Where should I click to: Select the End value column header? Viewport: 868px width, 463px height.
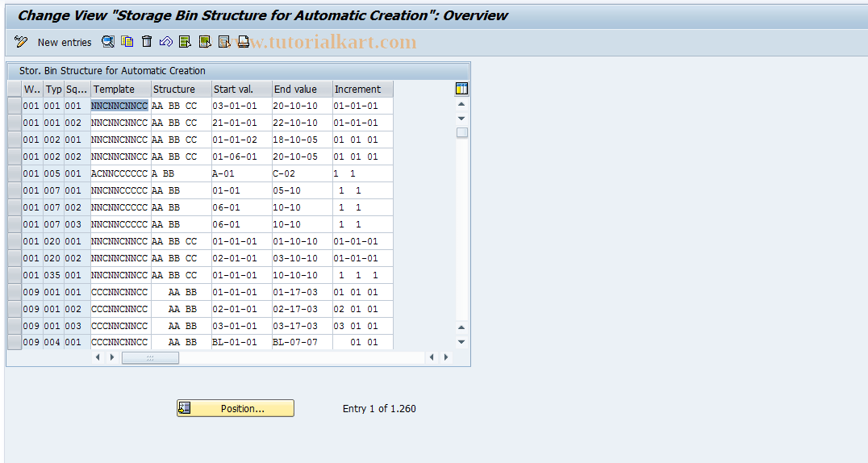click(x=303, y=89)
